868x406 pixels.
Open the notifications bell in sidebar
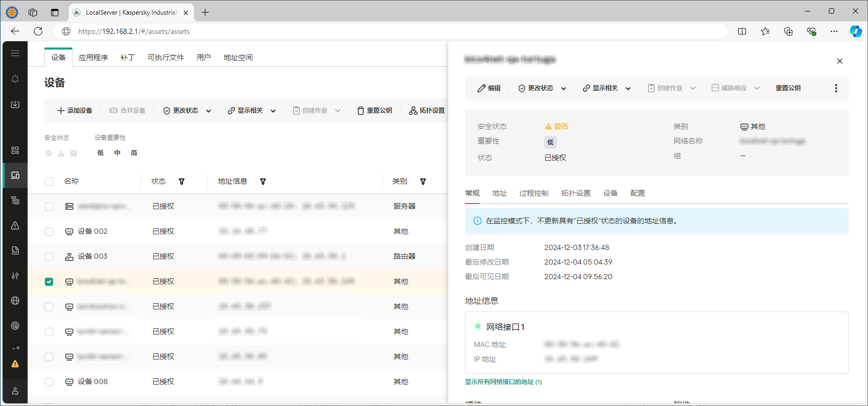pos(15,79)
